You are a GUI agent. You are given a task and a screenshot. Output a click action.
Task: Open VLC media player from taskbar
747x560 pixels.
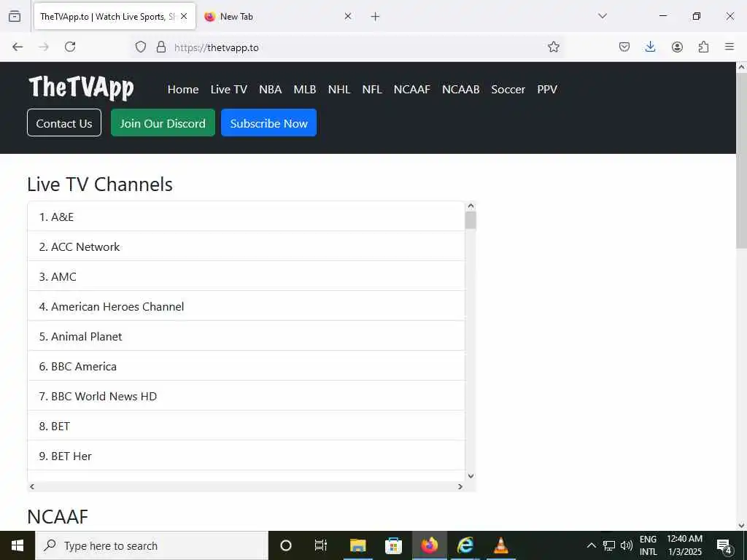pyautogui.click(x=501, y=545)
